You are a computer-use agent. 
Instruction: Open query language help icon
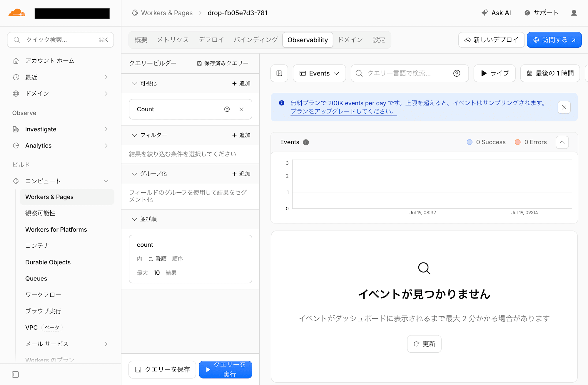point(457,73)
